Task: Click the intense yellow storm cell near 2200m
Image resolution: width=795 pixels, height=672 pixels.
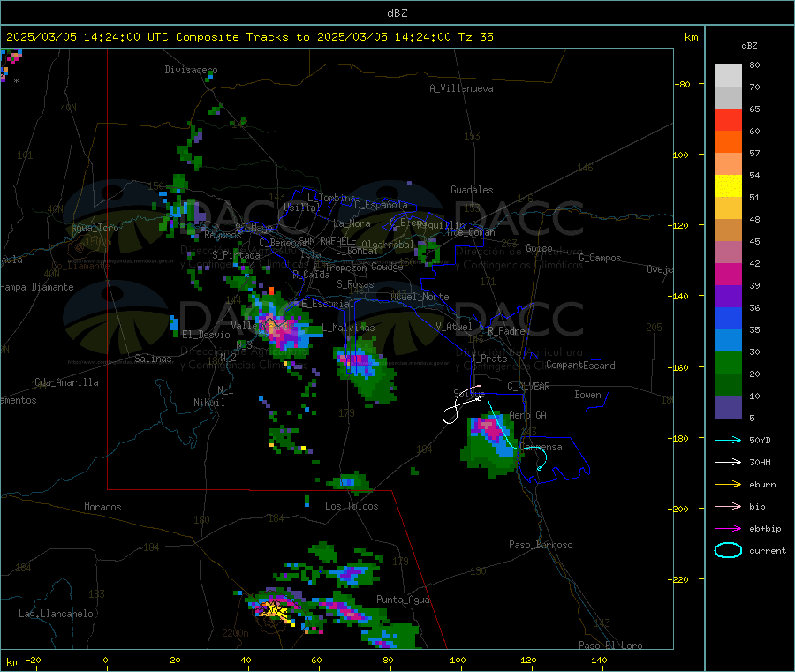Action: 274,609
